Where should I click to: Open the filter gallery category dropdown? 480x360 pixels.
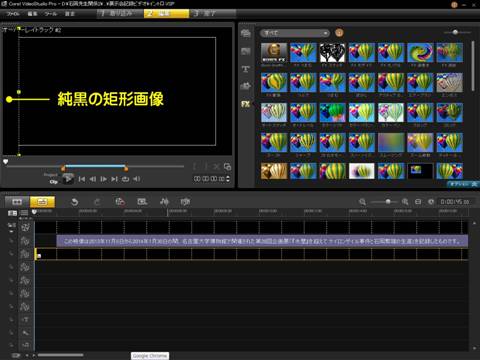pyautogui.click(x=295, y=33)
